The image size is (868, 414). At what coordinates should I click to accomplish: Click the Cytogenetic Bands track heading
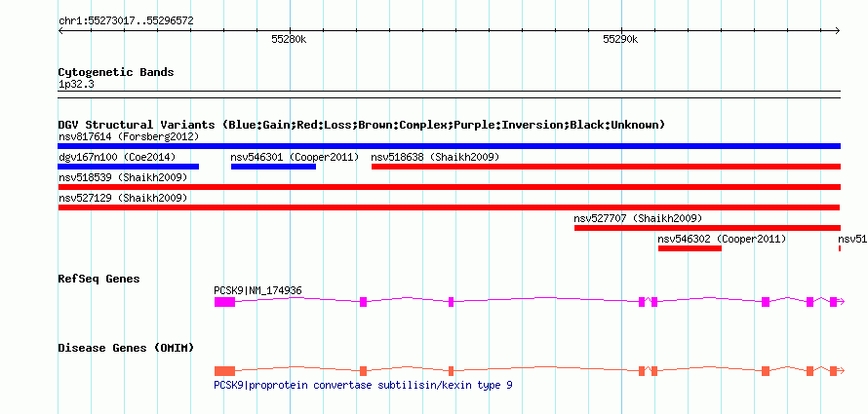click(116, 72)
